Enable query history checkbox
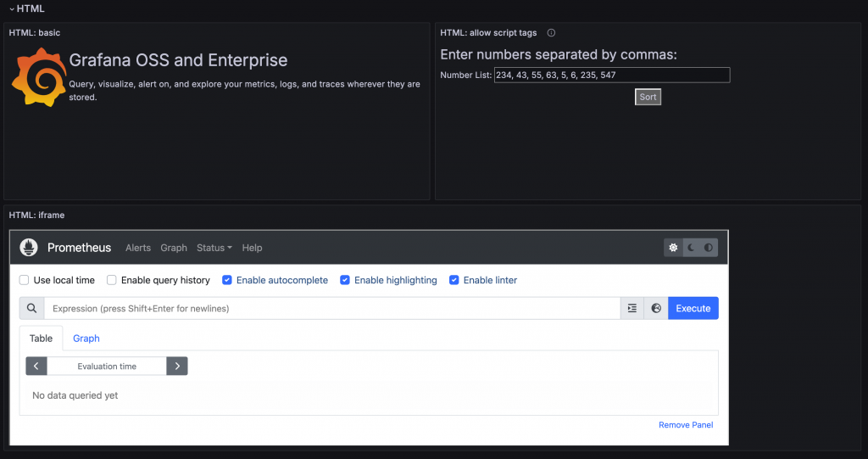The image size is (868, 459). point(111,280)
